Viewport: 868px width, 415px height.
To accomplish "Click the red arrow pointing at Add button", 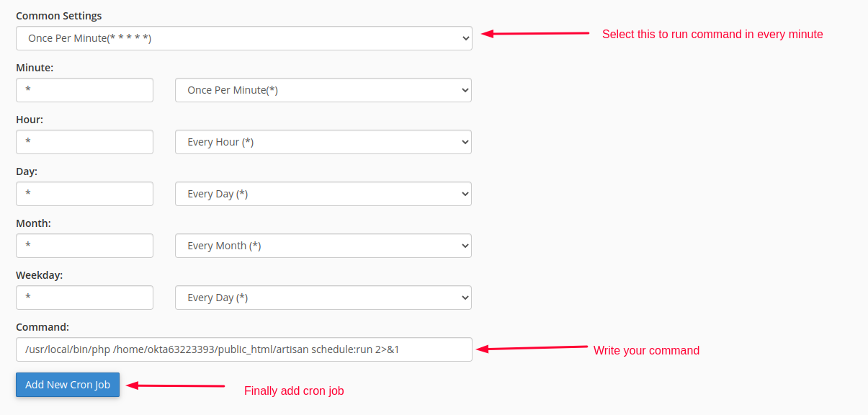I will pyautogui.click(x=176, y=385).
